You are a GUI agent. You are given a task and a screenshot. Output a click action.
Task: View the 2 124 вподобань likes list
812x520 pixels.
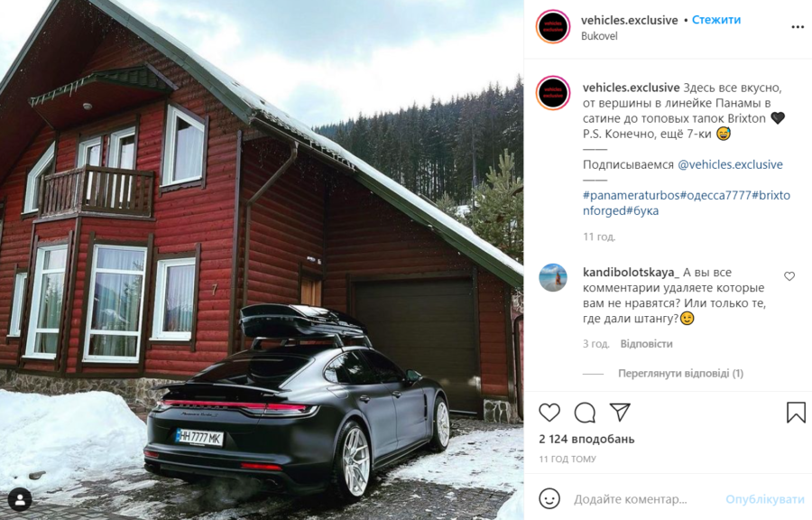click(x=586, y=439)
